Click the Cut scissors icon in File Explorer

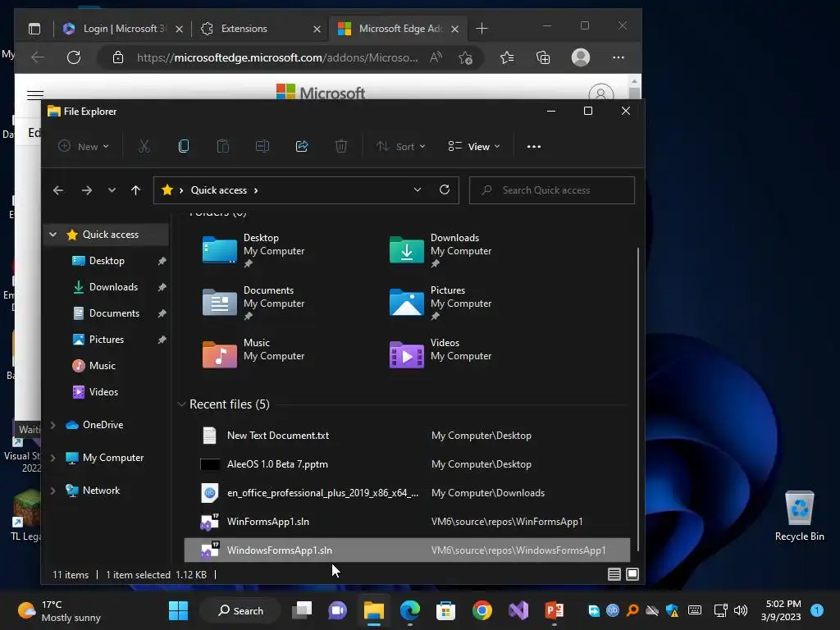click(x=144, y=146)
